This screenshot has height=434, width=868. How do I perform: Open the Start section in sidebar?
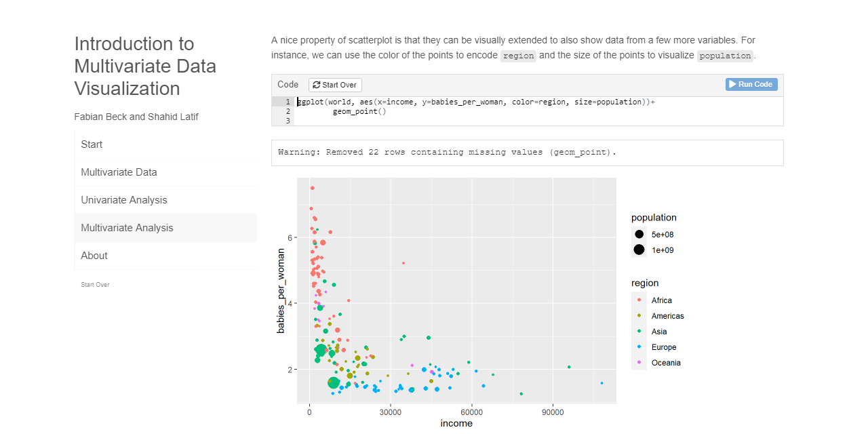coord(92,144)
